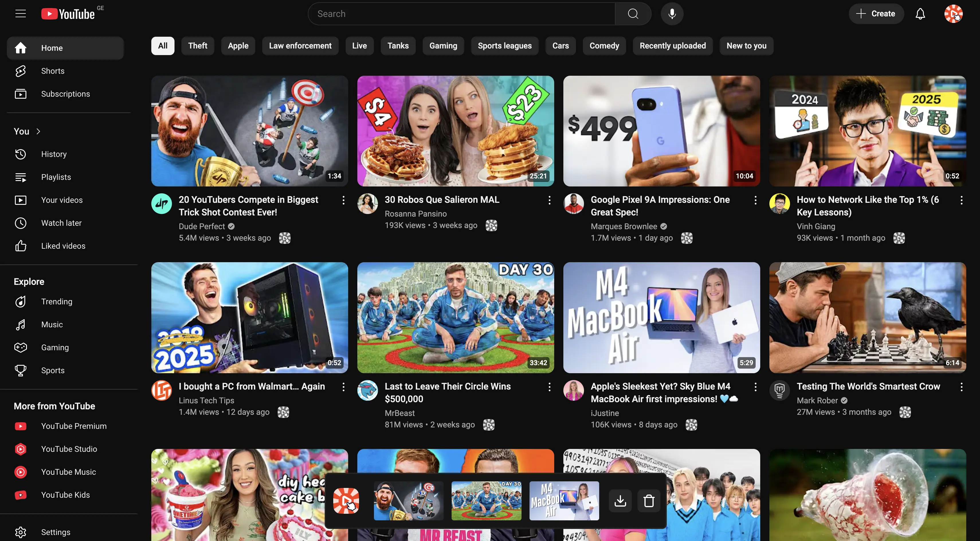
Task: Click the search magnifier button
Action: pyautogui.click(x=633, y=14)
